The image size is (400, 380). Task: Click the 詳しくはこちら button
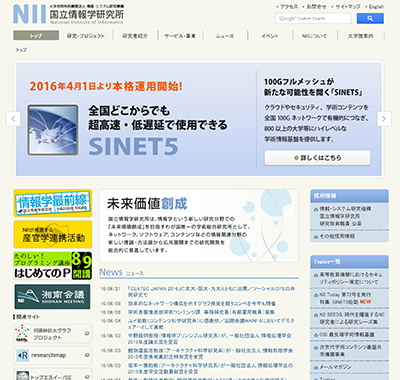tap(317, 158)
